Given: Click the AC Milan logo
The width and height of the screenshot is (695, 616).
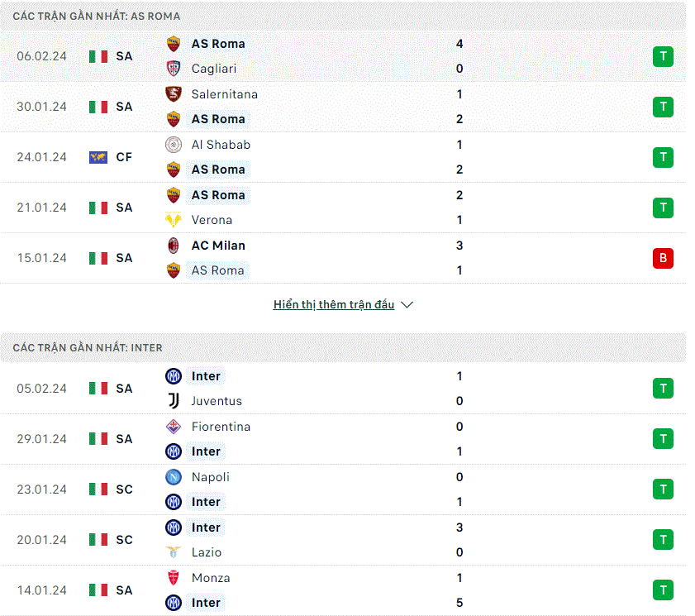Looking at the screenshot, I should (x=174, y=246).
